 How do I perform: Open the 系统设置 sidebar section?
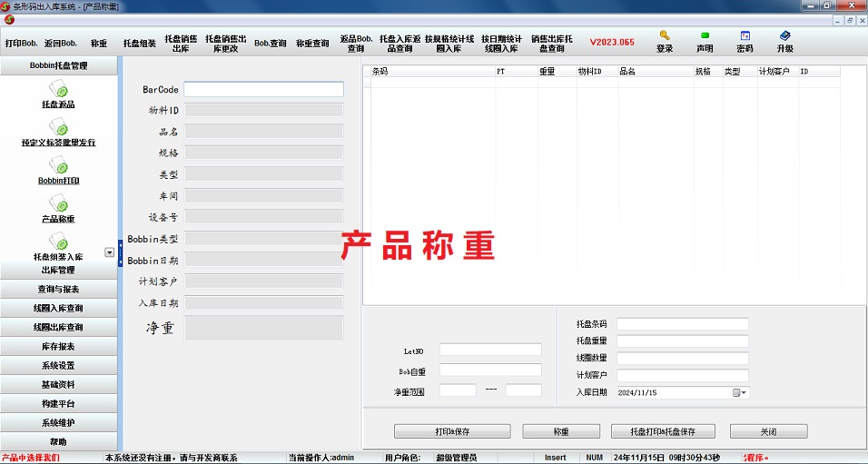coord(58,365)
